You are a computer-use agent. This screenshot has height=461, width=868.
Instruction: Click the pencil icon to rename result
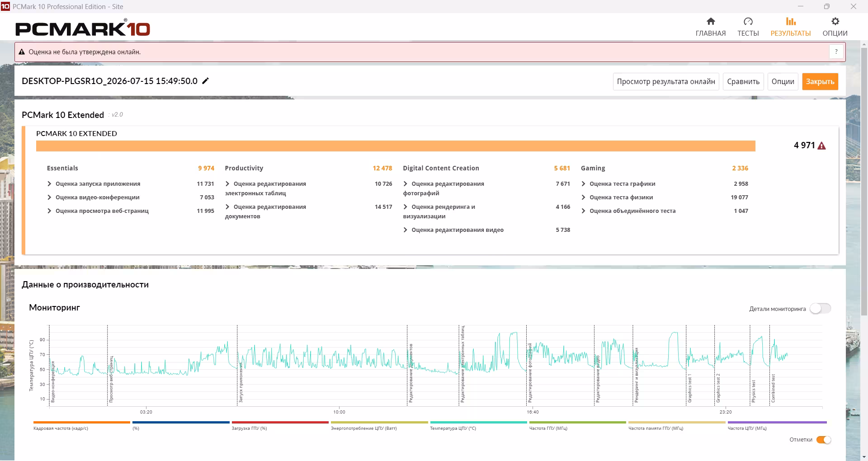pos(205,81)
